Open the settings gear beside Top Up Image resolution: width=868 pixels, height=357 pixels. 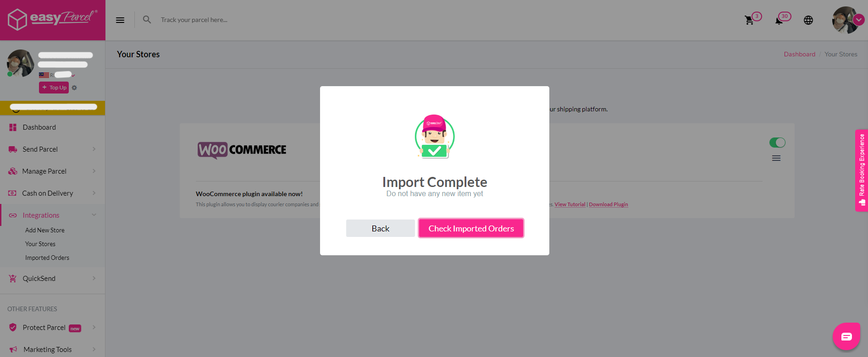[74, 88]
